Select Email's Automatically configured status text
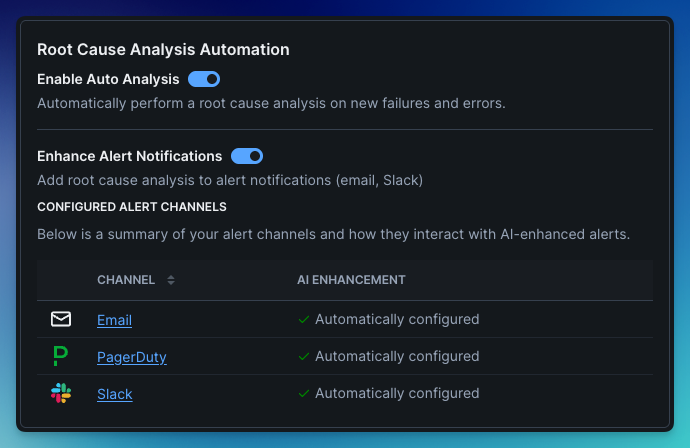 point(397,320)
